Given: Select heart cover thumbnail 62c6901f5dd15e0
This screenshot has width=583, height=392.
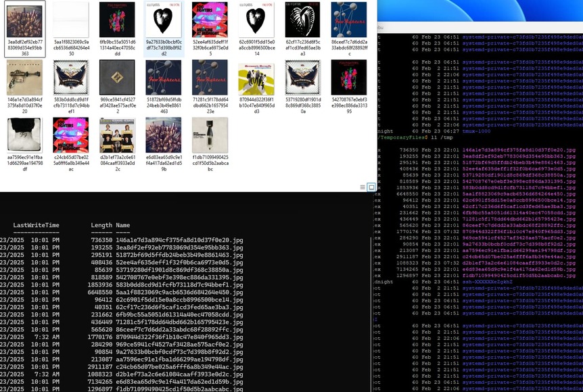Looking at the screenshot, I should [x=256, y=29].
